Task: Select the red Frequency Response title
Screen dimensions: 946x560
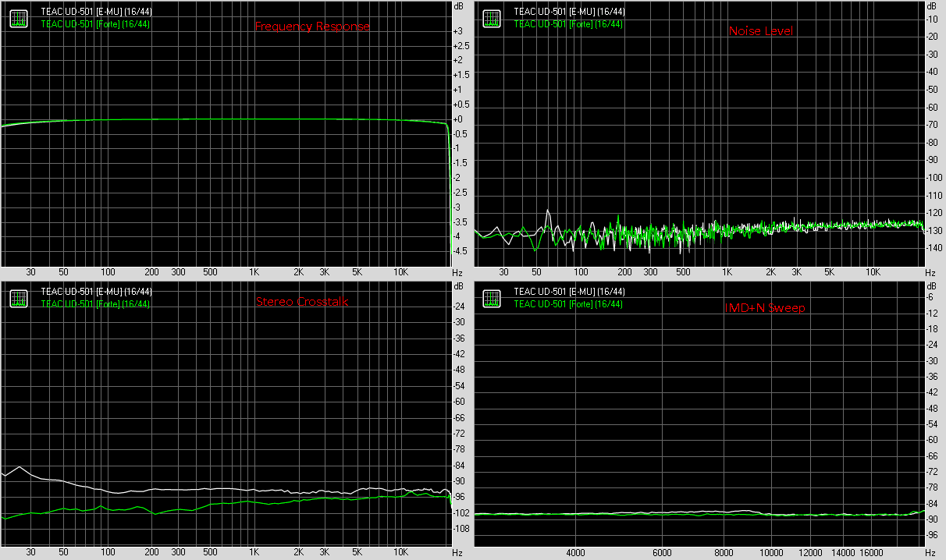Action: (312, 27)
